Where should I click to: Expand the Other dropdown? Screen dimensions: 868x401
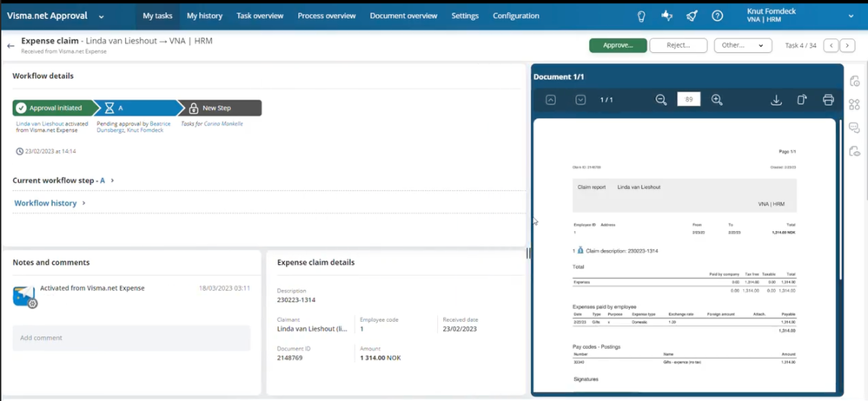743,45
